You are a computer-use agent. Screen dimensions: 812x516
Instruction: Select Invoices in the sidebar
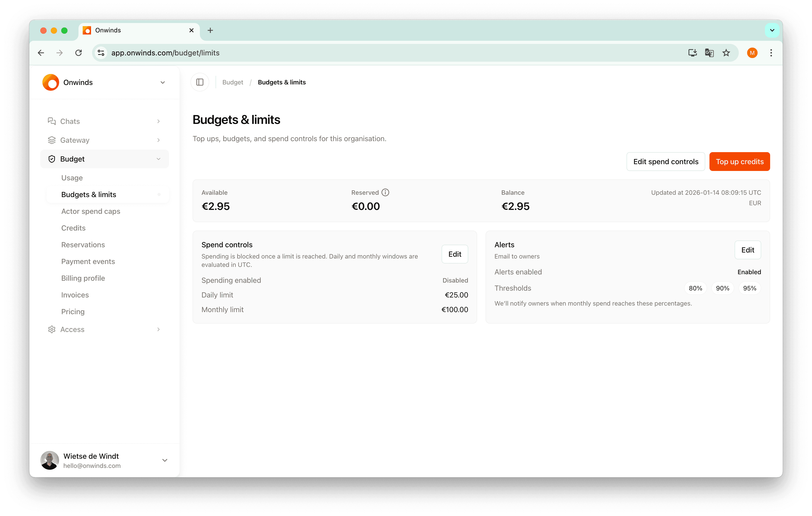coord(75,295)
